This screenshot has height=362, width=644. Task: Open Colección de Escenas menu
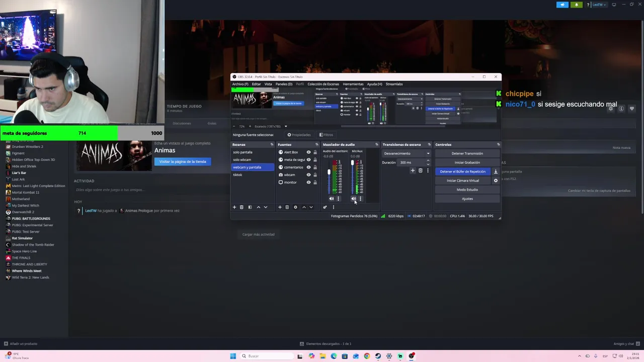pos(323,84)
